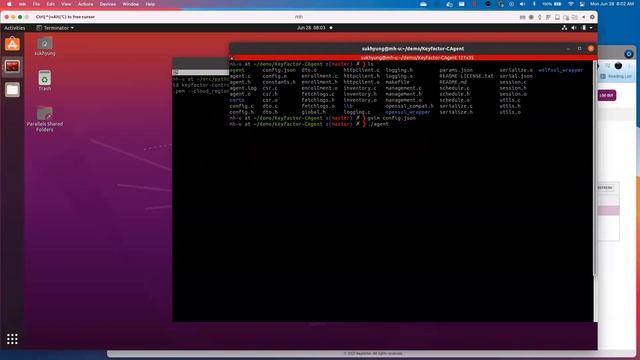Click the microphone icon in VM toolbar

point(540,17)
